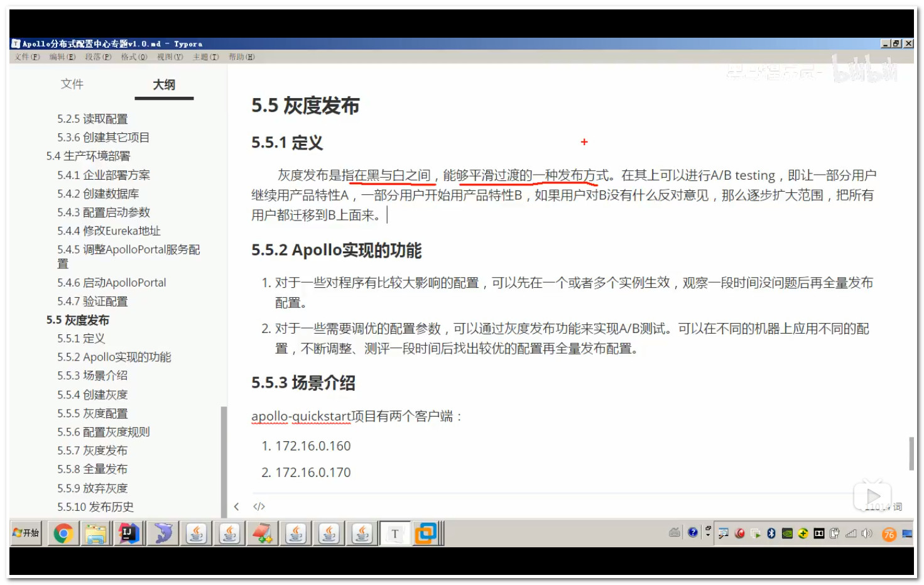
Task: Select outline item 5.4.5 调整ApolloPortal服务配置
Action: (129, 256)
